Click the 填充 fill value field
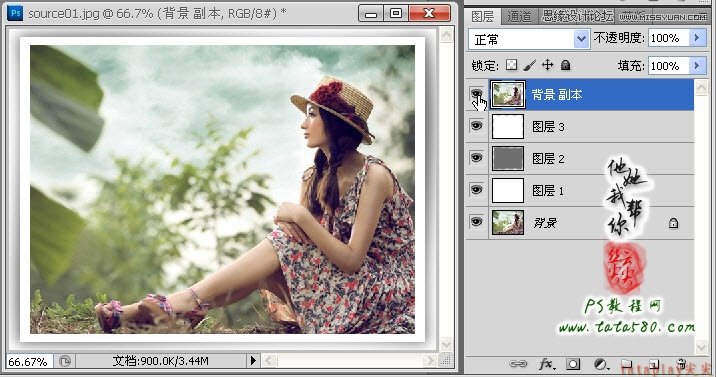716x377 pixels. [x=669, y=66]
